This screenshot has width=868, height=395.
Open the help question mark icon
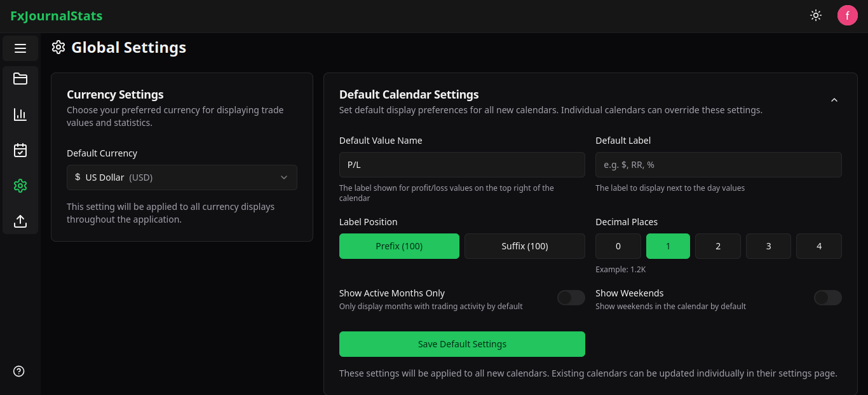(18, 371)
